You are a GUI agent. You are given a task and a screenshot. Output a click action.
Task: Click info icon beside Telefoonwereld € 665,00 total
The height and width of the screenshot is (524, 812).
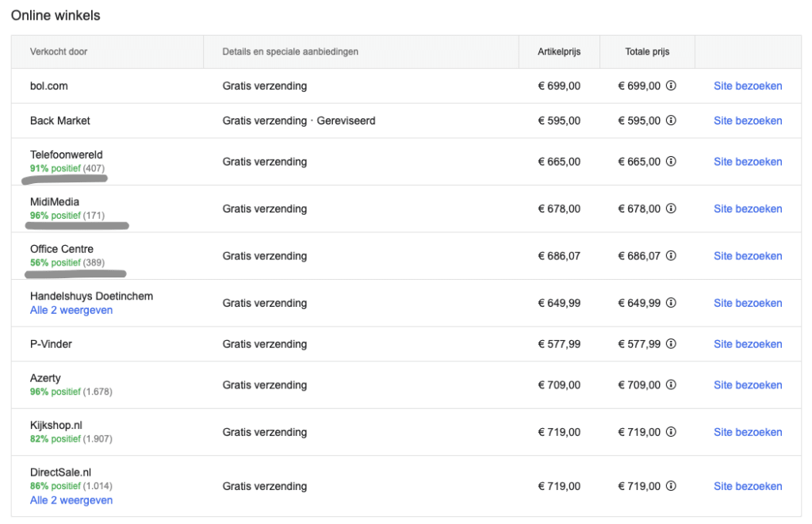671,162
